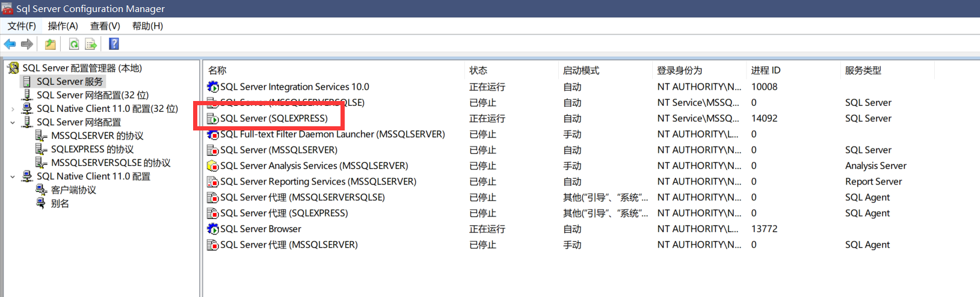This screenshot has height=297, width=980.
Task: Select MSSQLSERVERSQLSE 的协议 in the tree
Action: [x=111, y=163]
